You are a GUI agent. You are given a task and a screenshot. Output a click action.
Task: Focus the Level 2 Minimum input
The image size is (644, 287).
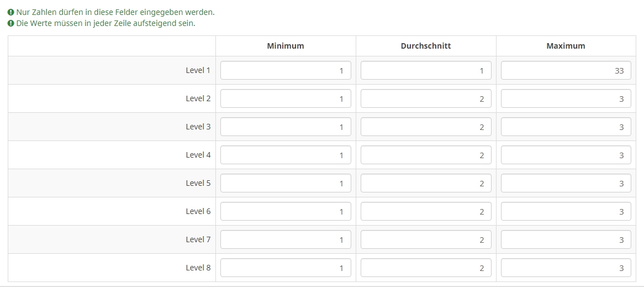[x=286, y=98]
